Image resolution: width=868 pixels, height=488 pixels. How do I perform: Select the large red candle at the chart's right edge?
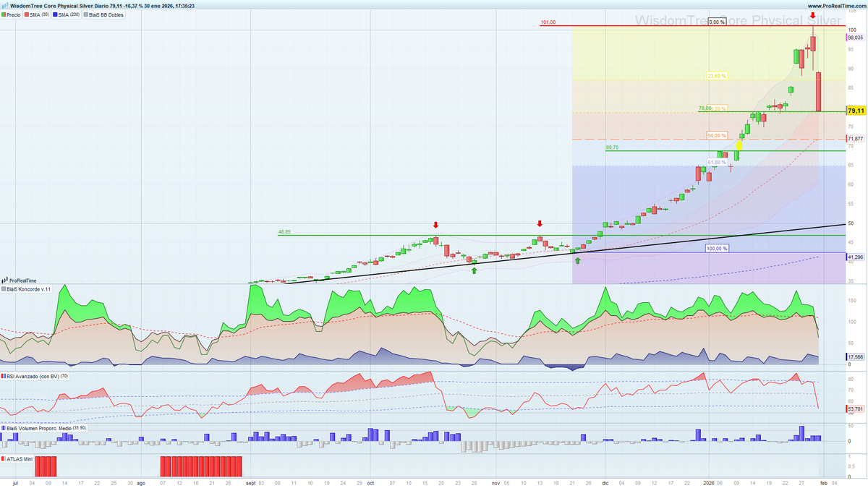[819, 92]
